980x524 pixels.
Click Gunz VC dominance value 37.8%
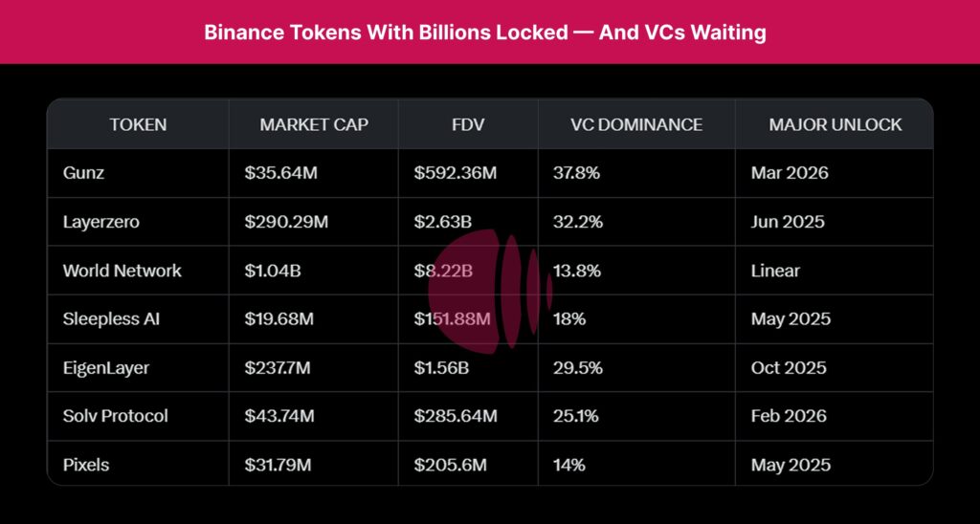click(x=577, y=173)
